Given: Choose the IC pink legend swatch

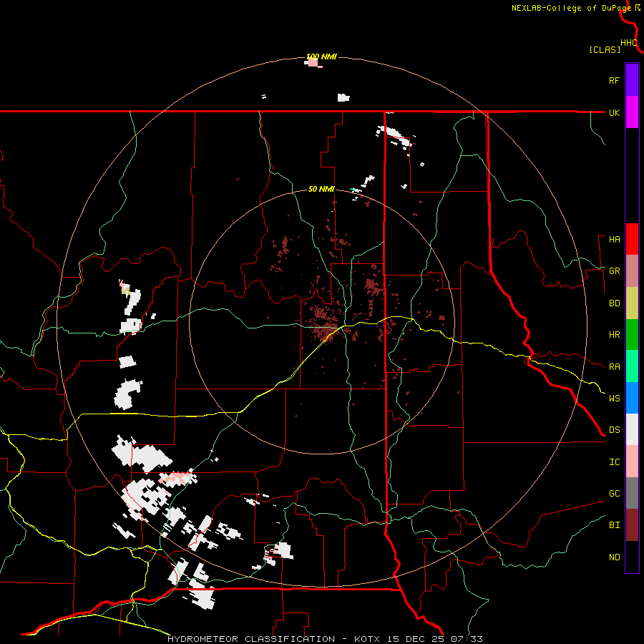Looking at the screenshot, I should click(x=632, y=462).
